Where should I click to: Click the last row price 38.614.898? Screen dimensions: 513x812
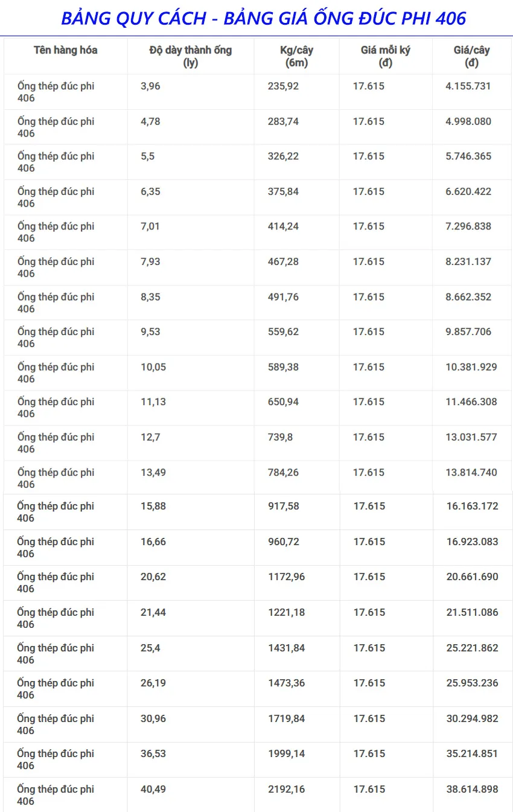pyautogui.click(x=473, y=789)
